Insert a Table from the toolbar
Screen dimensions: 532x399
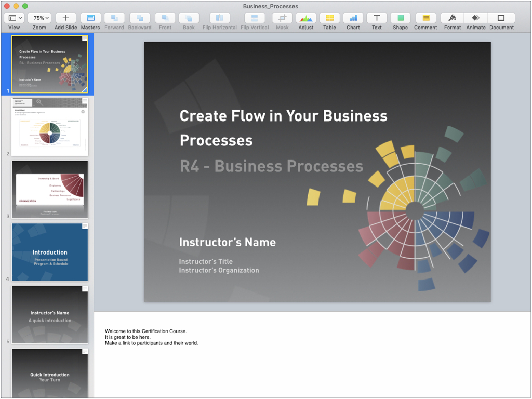329,18
